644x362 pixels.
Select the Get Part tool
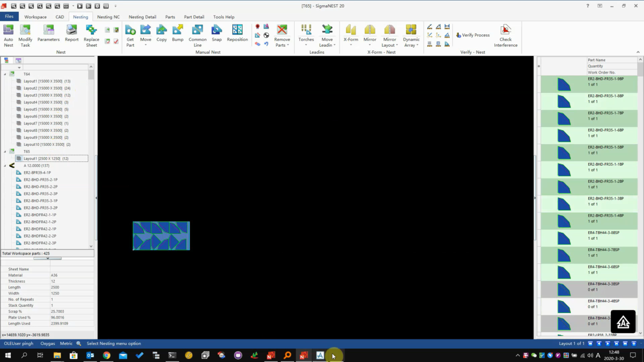tap(130, 35)
